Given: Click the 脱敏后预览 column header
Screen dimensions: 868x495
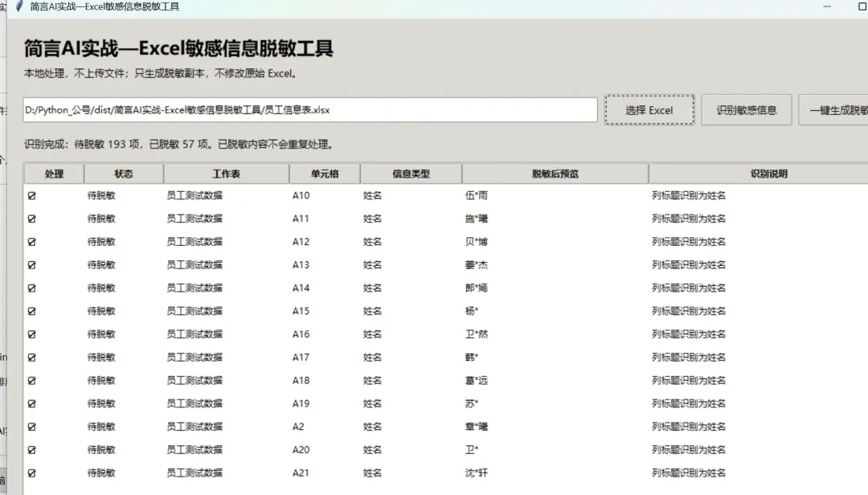Looking at the screenshot, I should [x=555, y=174].
